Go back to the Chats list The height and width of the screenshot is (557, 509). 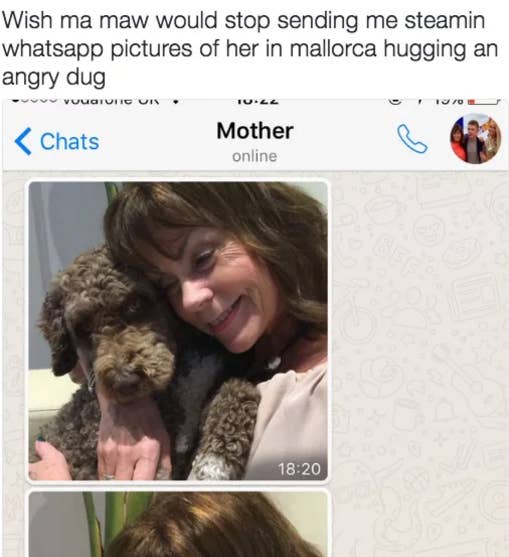point(57,141)
